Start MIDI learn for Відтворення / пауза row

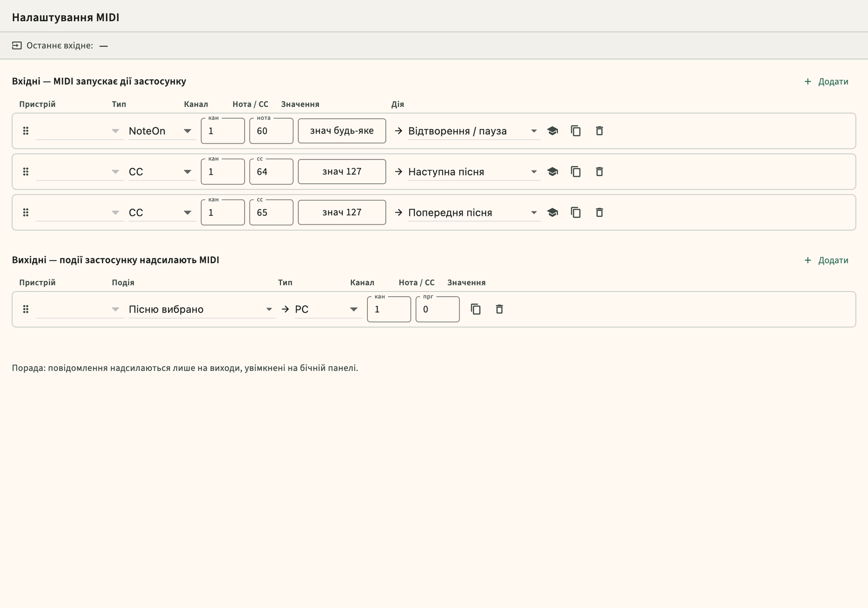(552, 131)
